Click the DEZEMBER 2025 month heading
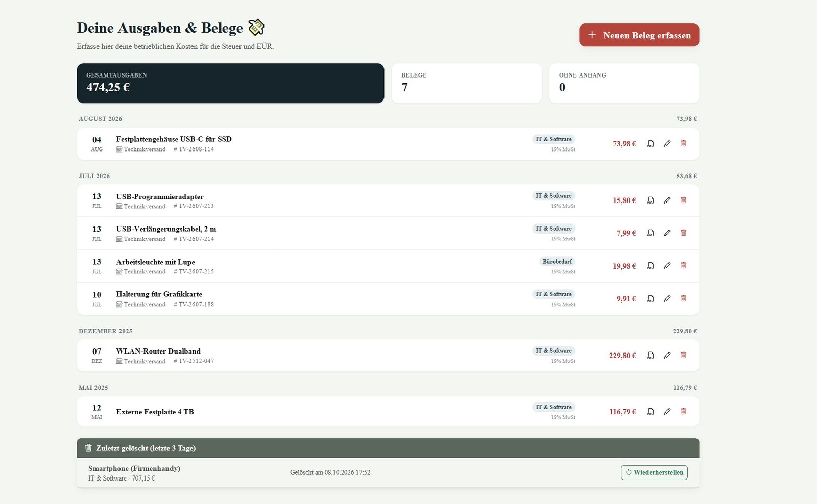 point(106,331)
